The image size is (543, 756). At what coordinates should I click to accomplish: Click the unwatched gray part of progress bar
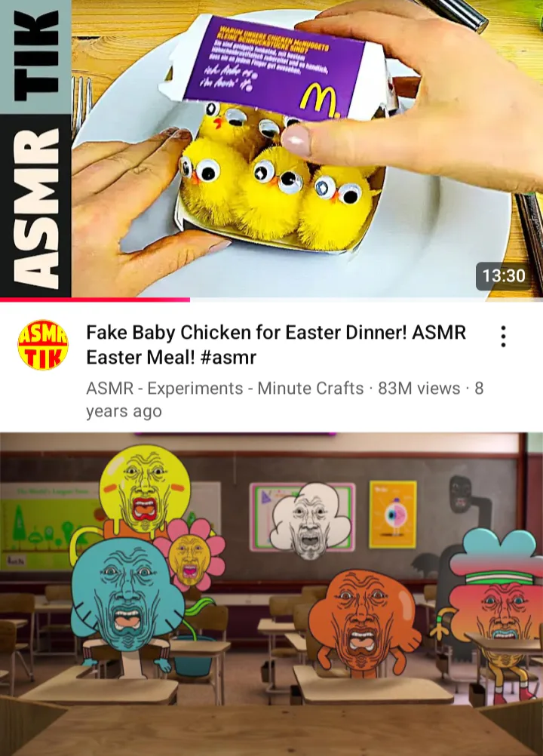[x=367, y=300]
